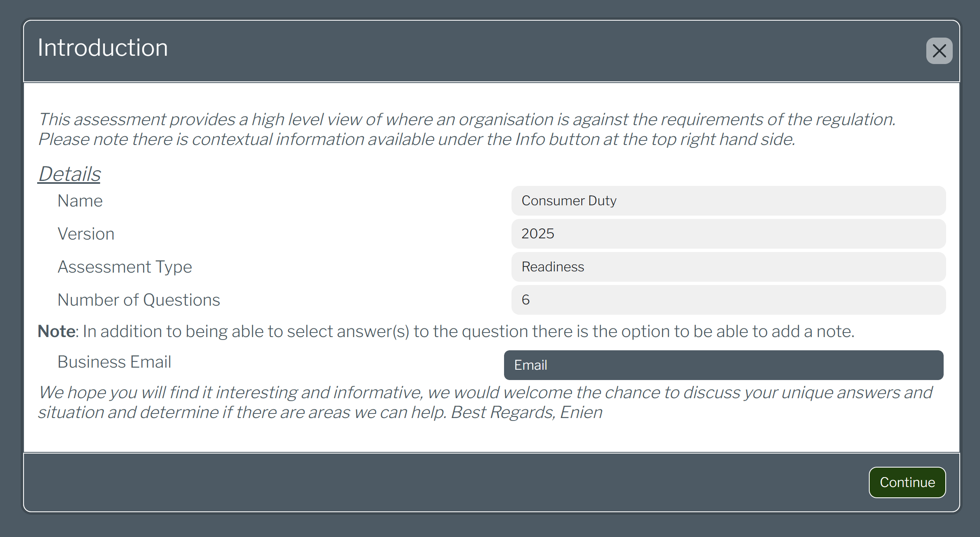The width and height of the screenshot is (980, 537).
Task: Click the Number of Questions value field
Action: [728, 300]
